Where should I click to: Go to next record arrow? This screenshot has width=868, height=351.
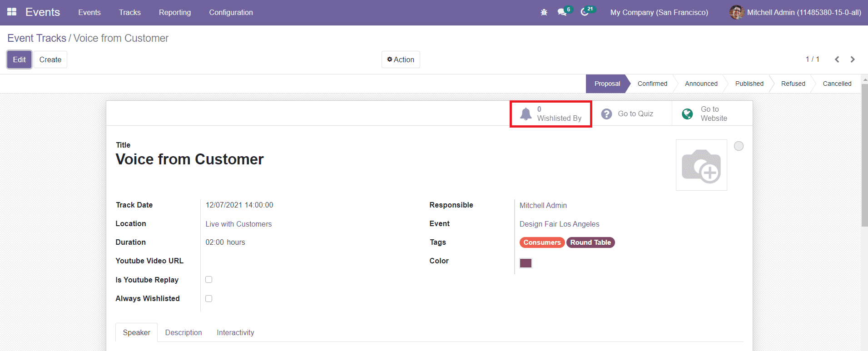pyautogui.click(x=853, y=59)
